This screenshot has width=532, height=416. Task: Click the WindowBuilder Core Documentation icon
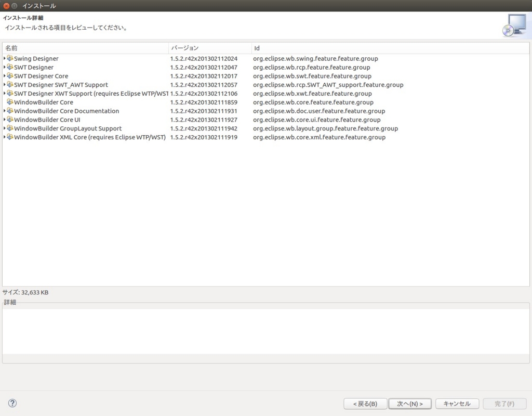[10, 111]
